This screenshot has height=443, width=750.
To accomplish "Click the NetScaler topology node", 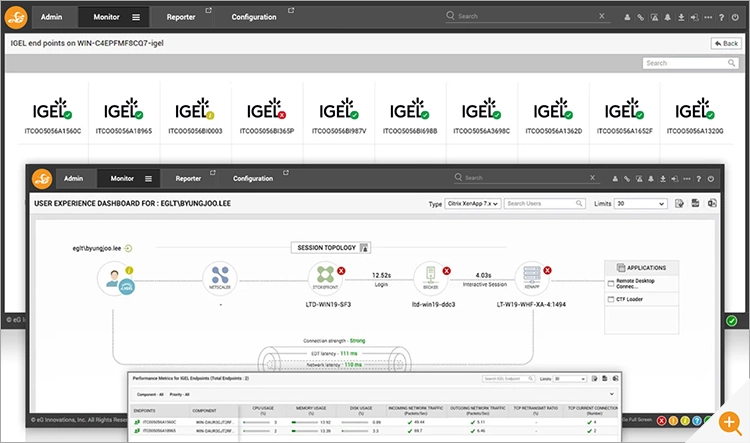I will coord(220,278).
